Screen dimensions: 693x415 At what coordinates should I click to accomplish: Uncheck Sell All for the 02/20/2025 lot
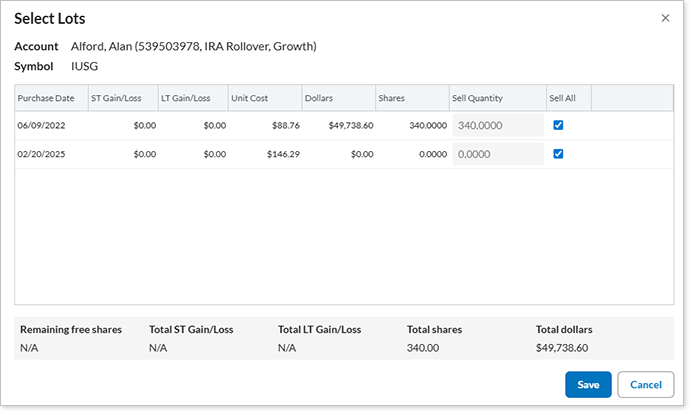point(558,154)
